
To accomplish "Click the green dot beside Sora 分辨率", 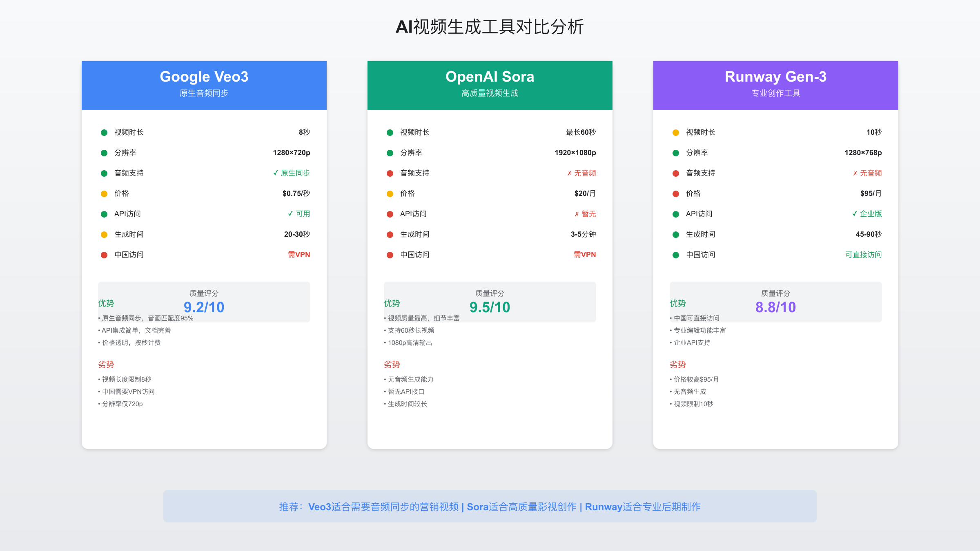I will (x=390, y=153).
